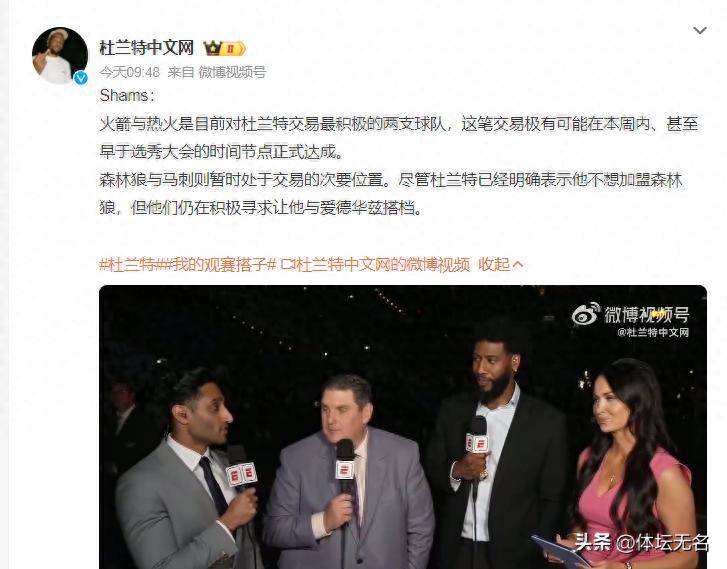This screenshot has width=727, height=569.
Task: Open the 今天09:48 post timestamp
Action: (129, 72)
